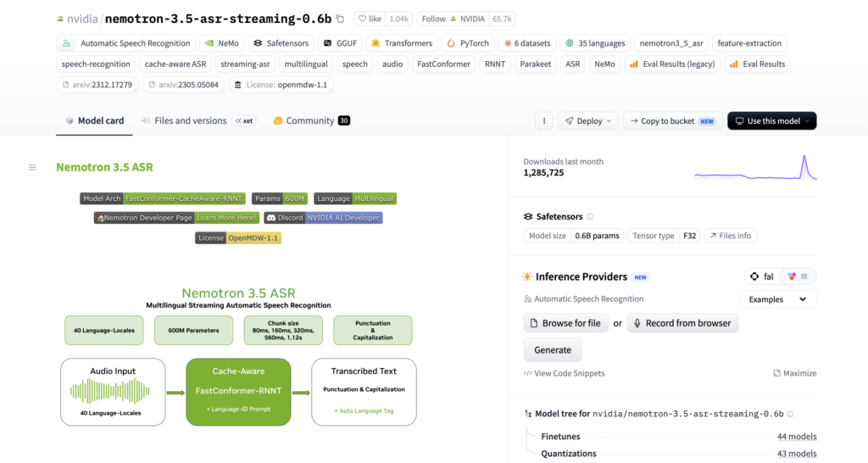Click Record from browser button
Screen dimensions: 868x463
click(x=682, y=323)
